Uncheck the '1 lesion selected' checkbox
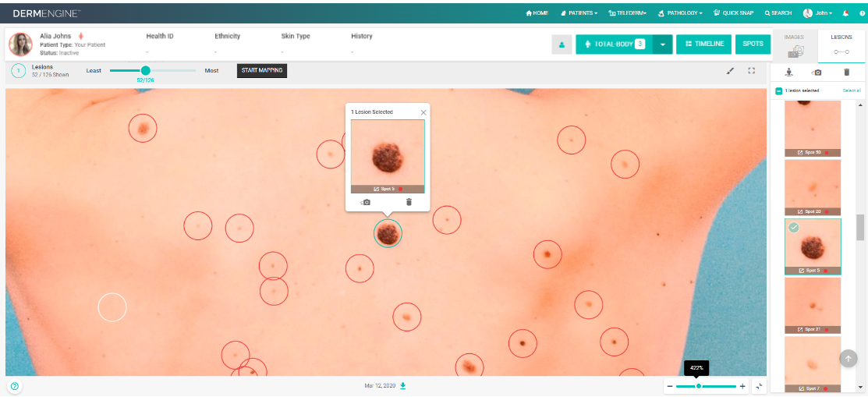 [779, 90]
